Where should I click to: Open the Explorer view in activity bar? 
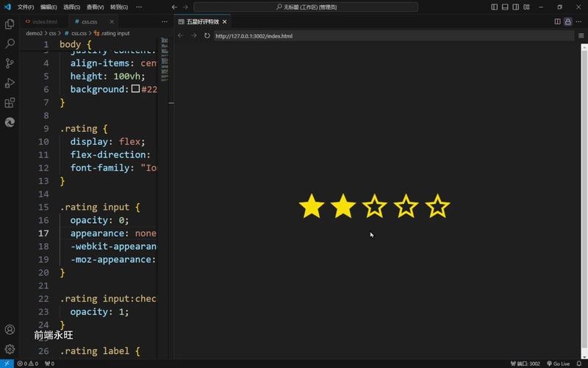pos(10,24)
